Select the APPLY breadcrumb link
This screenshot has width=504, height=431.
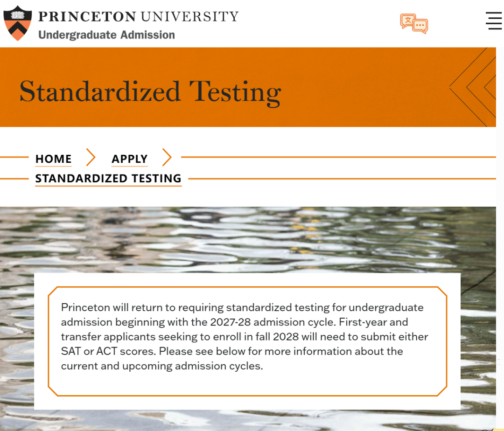(x=129, y=159)
